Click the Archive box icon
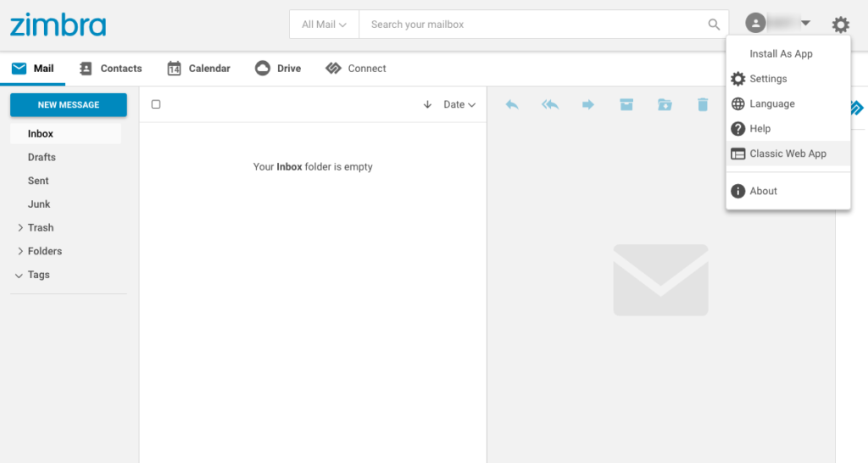Screen dimensions: 868x463 point(626,104)
